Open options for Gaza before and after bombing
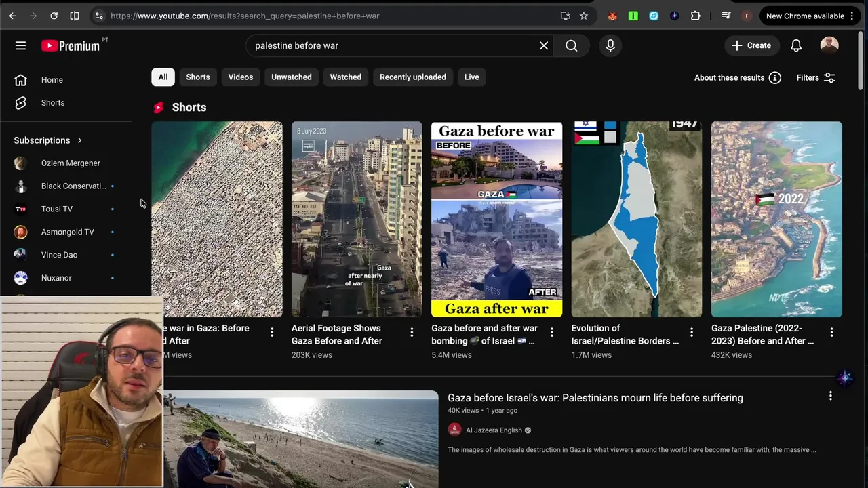The image size is (868, 488). [x=552, y=332]
